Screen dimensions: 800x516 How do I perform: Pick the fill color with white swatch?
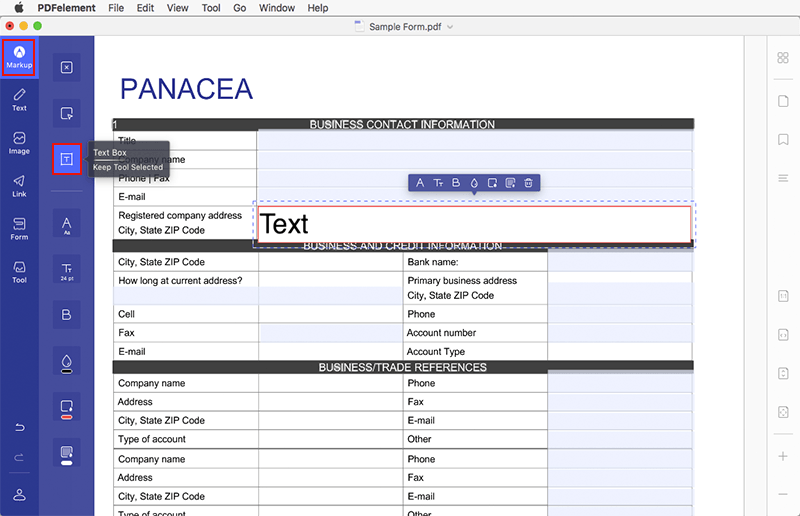click(66, 453)
